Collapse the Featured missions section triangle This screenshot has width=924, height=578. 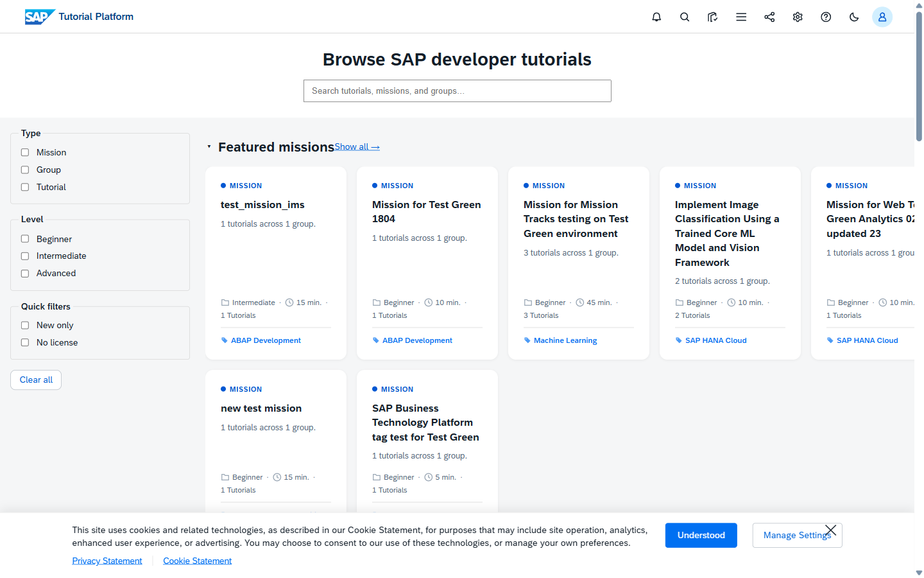tap(209, 147)
